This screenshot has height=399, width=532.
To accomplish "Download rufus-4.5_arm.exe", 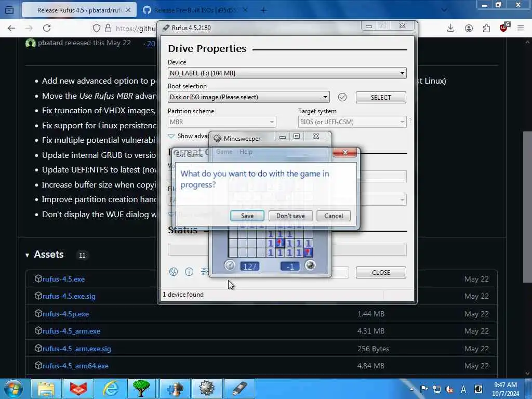I will point(71,331).
